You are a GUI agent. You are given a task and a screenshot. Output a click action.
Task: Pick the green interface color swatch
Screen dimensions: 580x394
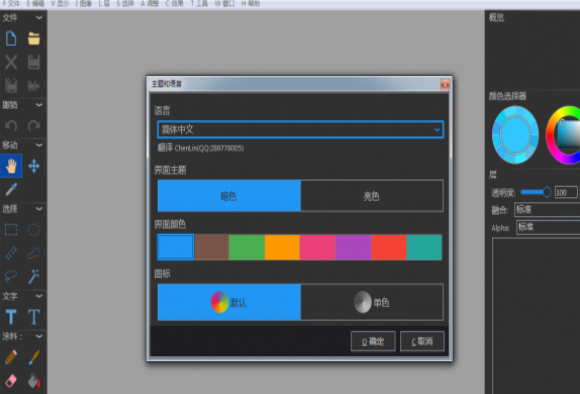click(247, 247)
